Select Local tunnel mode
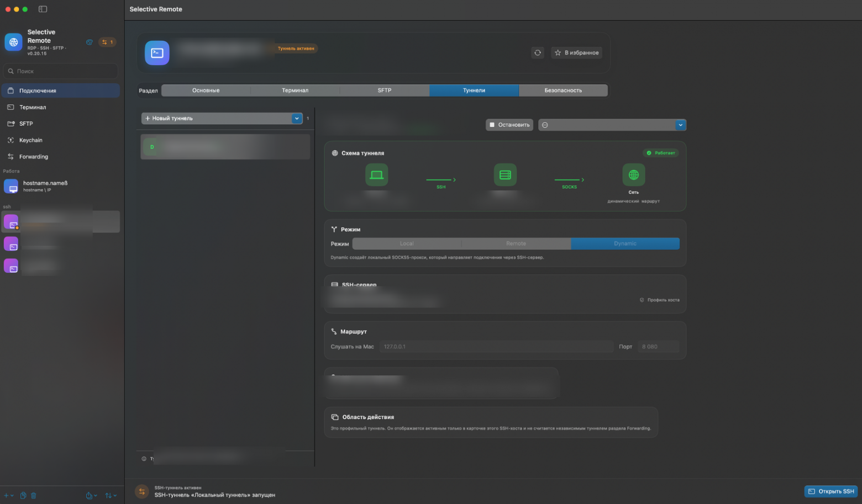 click(x=407, y=243)
